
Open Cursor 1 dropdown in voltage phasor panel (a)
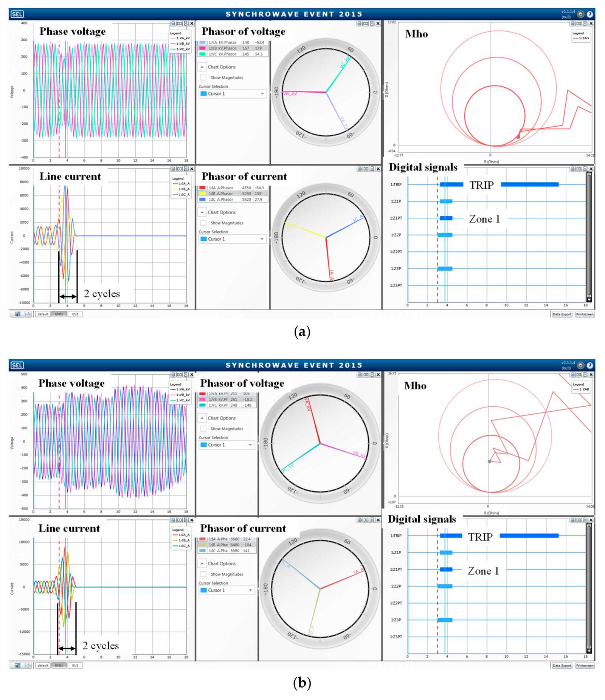tap(233, 94)
